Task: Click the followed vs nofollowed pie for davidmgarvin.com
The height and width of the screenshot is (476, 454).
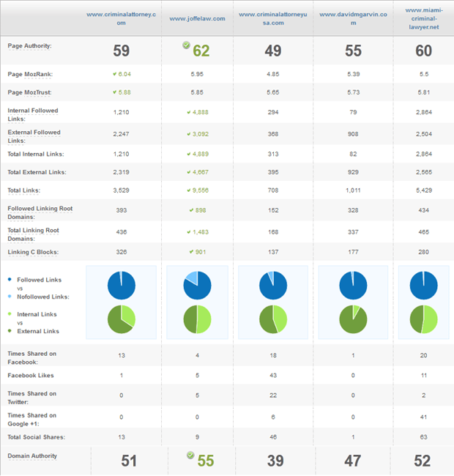Action: (353, 286)
